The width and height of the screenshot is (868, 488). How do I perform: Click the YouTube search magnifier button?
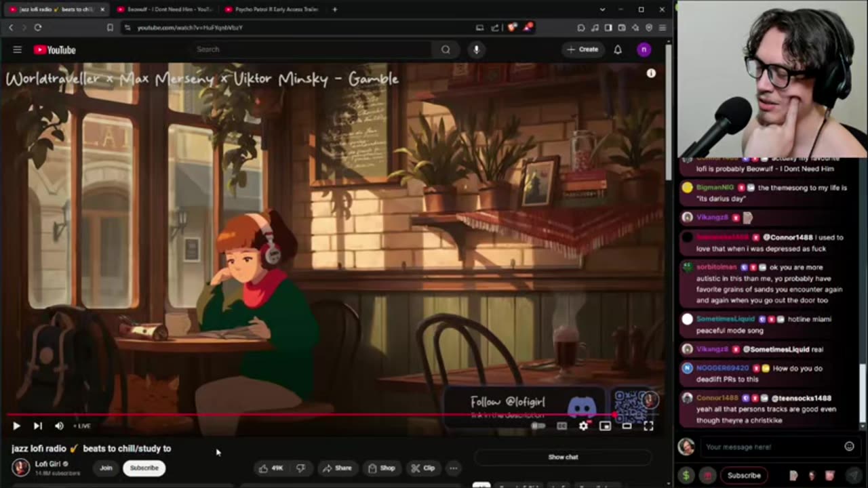point(446,49)
